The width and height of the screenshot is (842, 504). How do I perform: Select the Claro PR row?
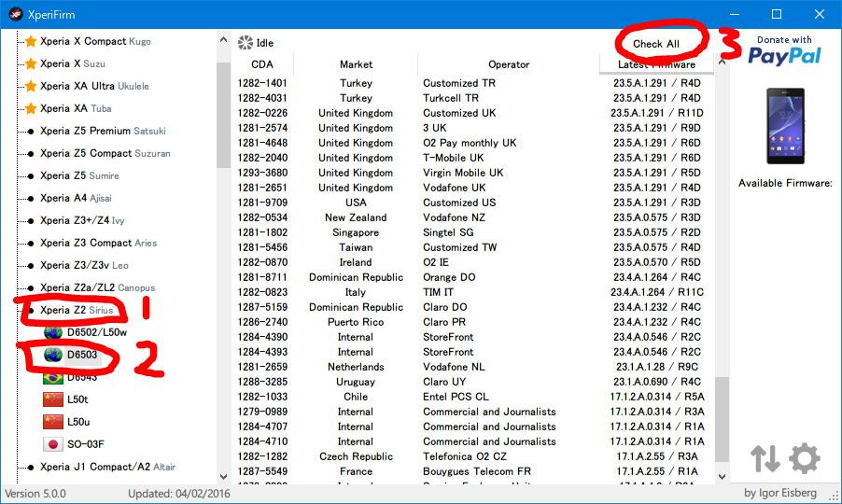click(473, 322)
